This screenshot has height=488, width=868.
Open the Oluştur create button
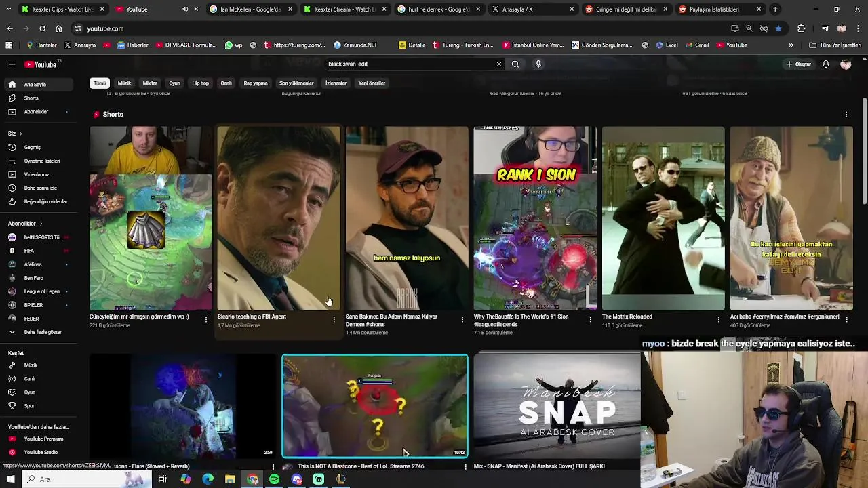[x=799, y=64]
